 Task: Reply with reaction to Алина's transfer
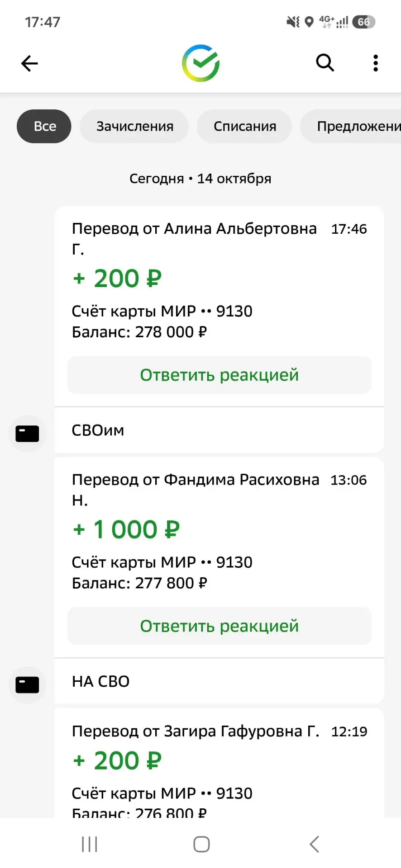point(219,375)
